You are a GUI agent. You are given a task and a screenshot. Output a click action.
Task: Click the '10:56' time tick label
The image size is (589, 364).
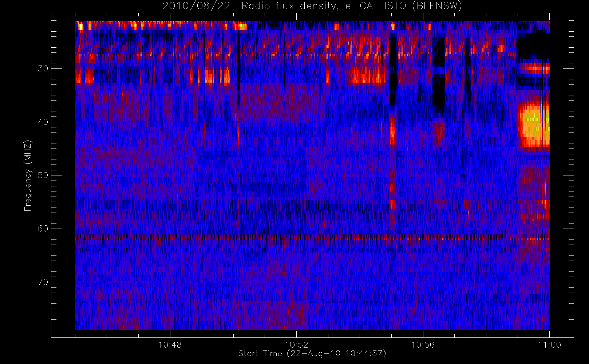coord(423,345)
